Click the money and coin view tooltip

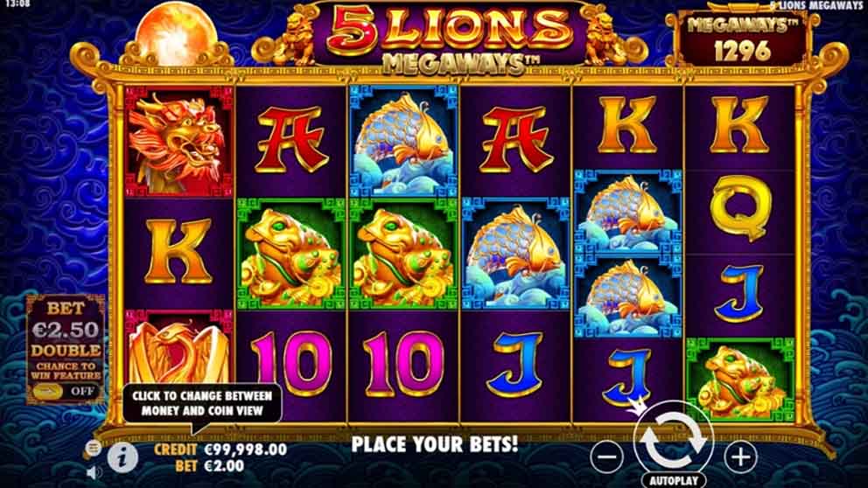tap(202, 403)
